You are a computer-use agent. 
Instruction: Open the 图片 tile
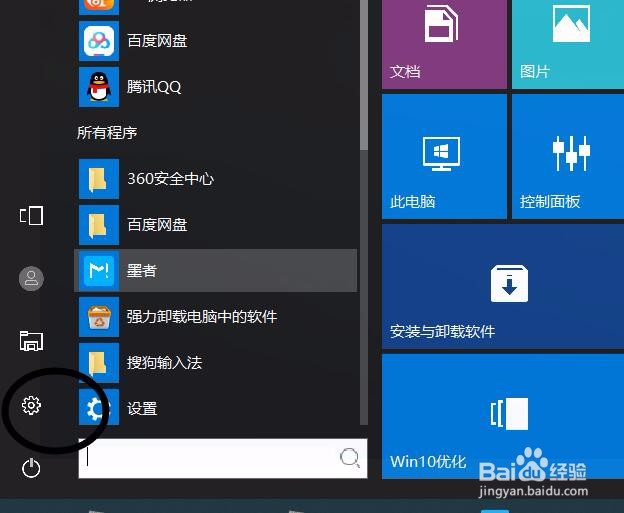point(568,44)
